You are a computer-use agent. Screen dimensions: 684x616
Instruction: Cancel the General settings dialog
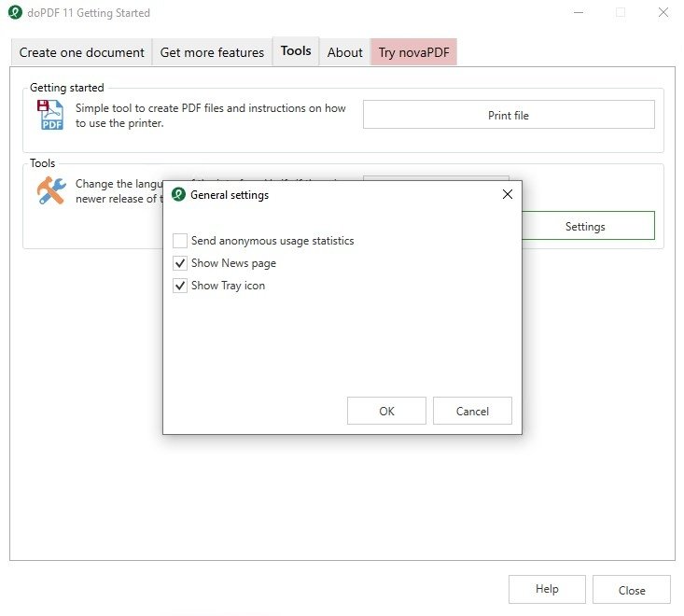tap(472, 411)
